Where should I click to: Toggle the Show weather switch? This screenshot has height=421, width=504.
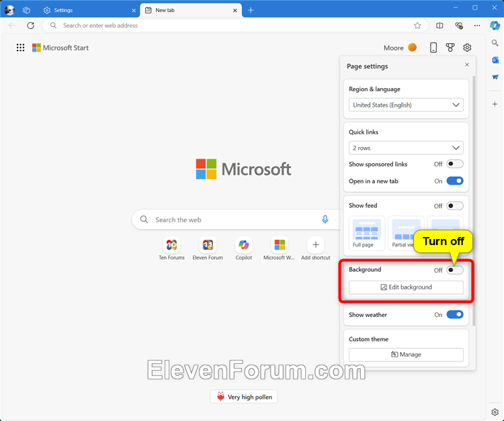455,315
